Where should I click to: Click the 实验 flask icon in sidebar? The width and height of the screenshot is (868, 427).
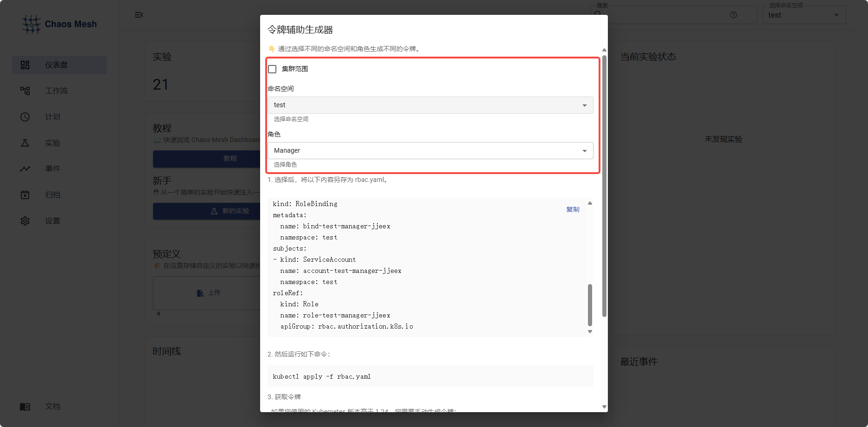(25, 143)
